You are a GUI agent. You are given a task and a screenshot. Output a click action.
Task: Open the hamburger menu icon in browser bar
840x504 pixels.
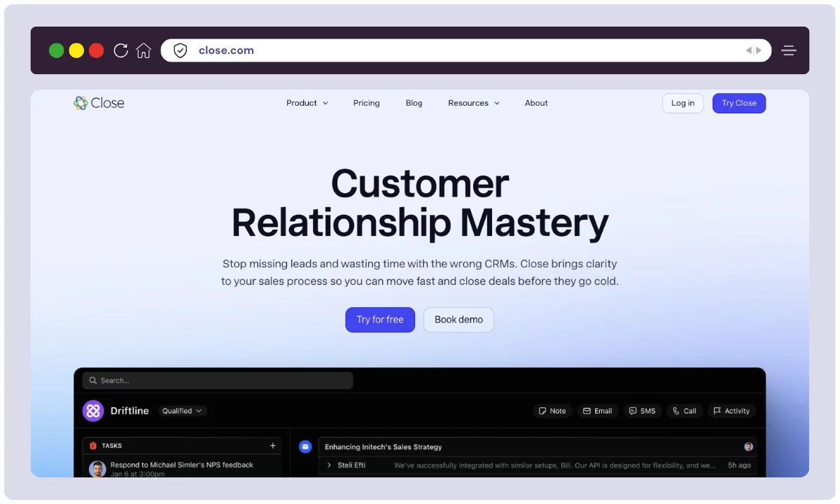click(789, 50)
